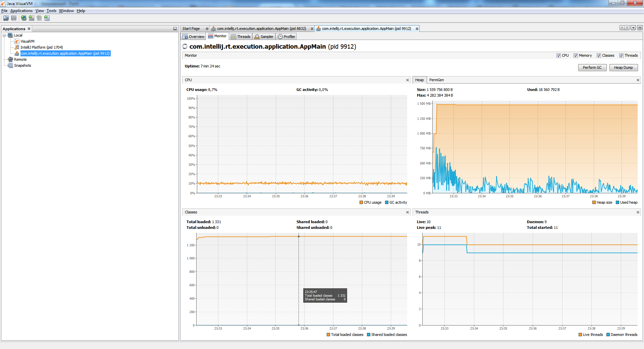Click the VisualVM application icon in tree

click(17, 41)
